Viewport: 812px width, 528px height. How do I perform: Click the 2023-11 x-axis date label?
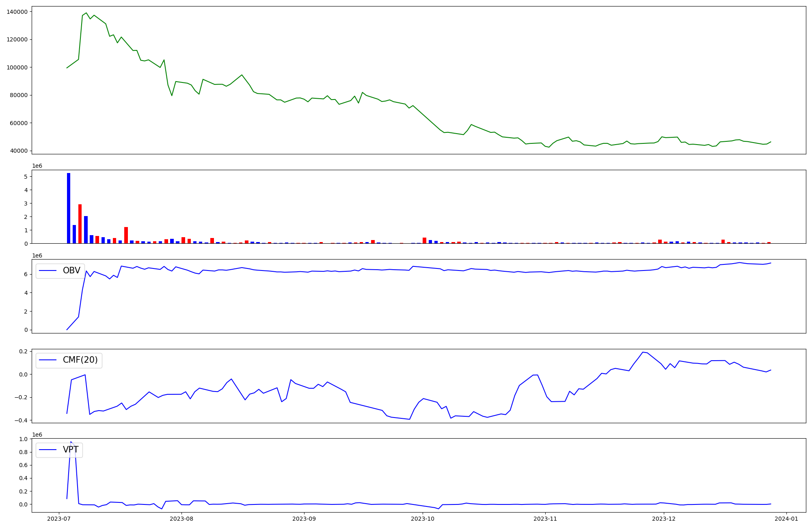click(x=545, y=519)
